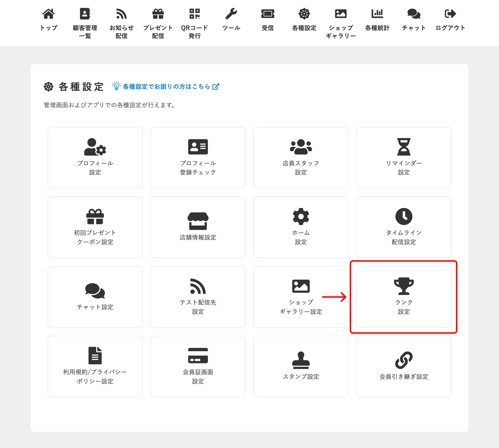Screen dimensions: 499x448
Task: Click the wrench icon for ツール
Action: pos(231,14)
